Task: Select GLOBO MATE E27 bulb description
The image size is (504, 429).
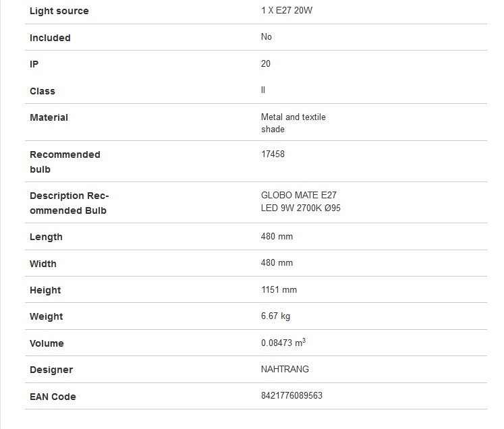Action: 300,202
